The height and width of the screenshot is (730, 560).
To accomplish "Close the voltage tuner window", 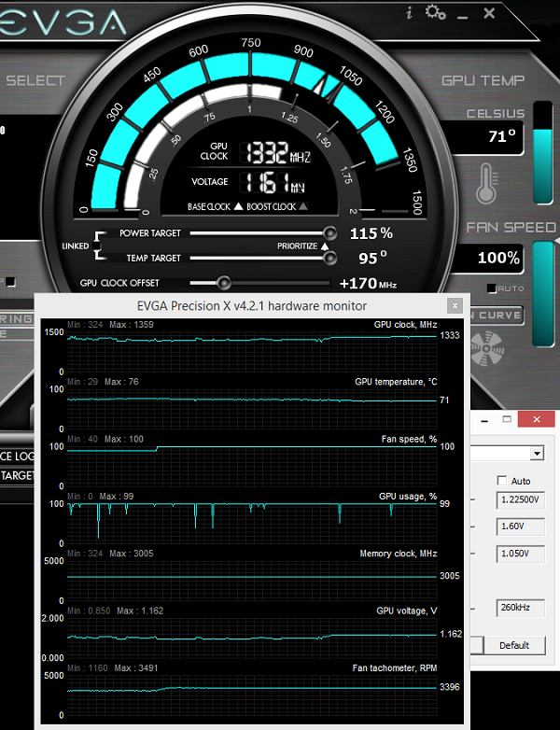I will (x=537, y=419).
